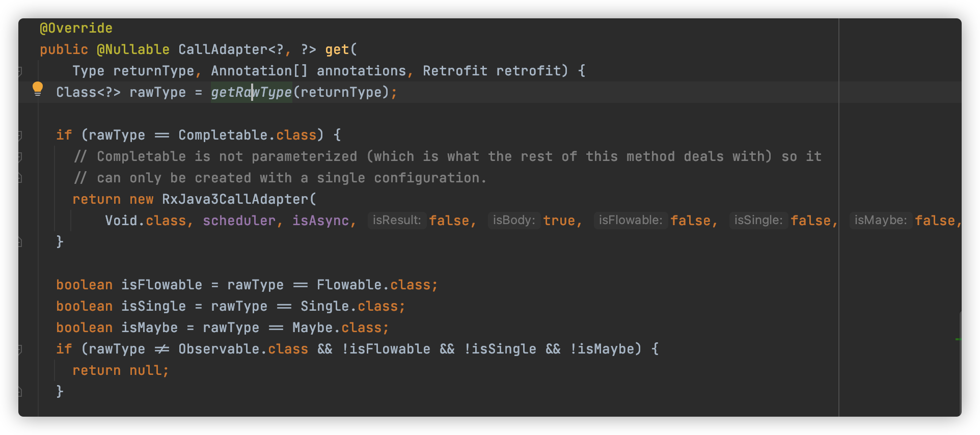The image size is (980, 435).
Task: Click the '@Nullable' annotation
Action: pyautogui.click(x=133, y=49)
